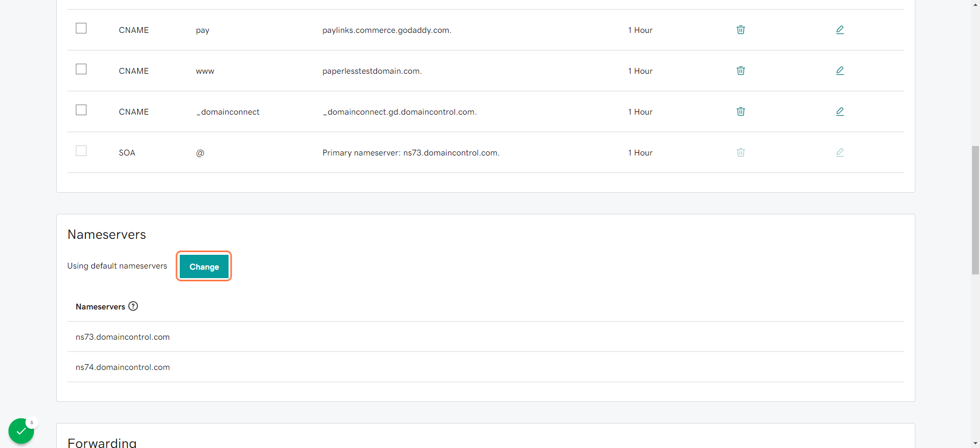Select the _domainconnect CNAME checkbox
This screenshot has width=980, height=448.
pyautogui.click(x=81, y=110)
